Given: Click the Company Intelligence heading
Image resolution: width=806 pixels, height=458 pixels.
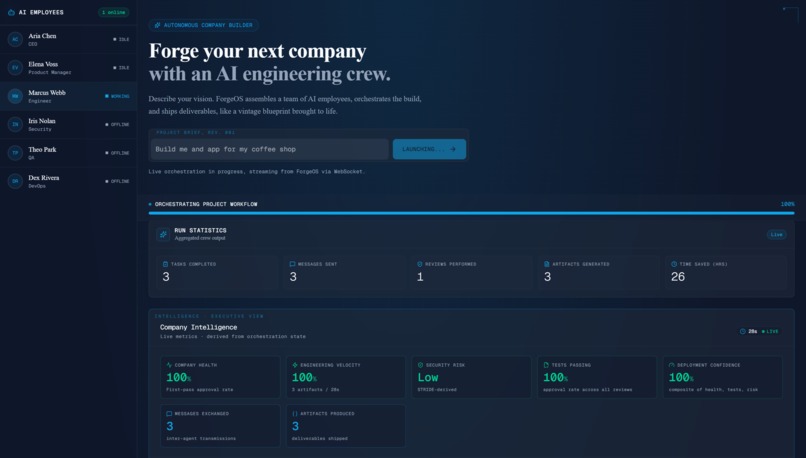Looking at the screenshot, I should pos(198,327).
